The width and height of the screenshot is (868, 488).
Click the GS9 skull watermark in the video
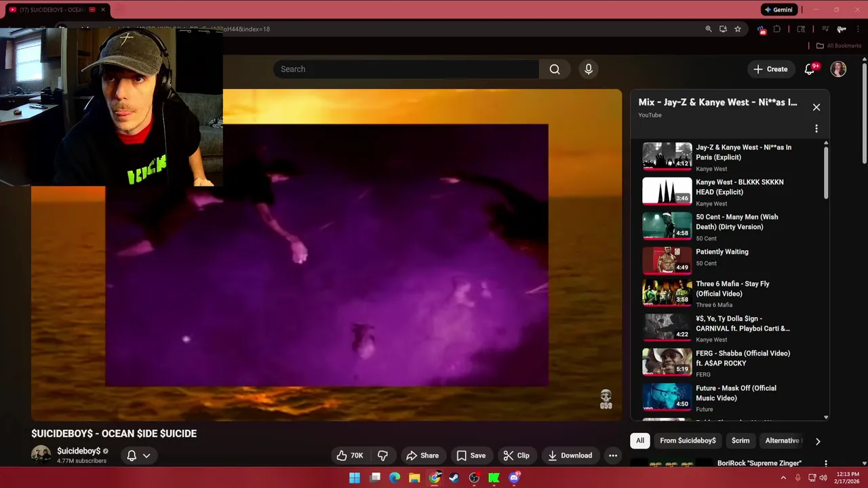(x=606, y=399)
